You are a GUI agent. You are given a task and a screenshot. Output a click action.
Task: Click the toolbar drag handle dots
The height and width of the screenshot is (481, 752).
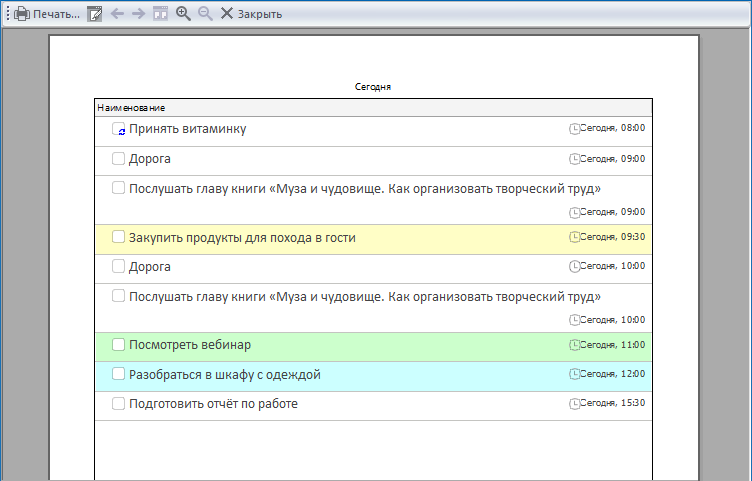point(7,13)
